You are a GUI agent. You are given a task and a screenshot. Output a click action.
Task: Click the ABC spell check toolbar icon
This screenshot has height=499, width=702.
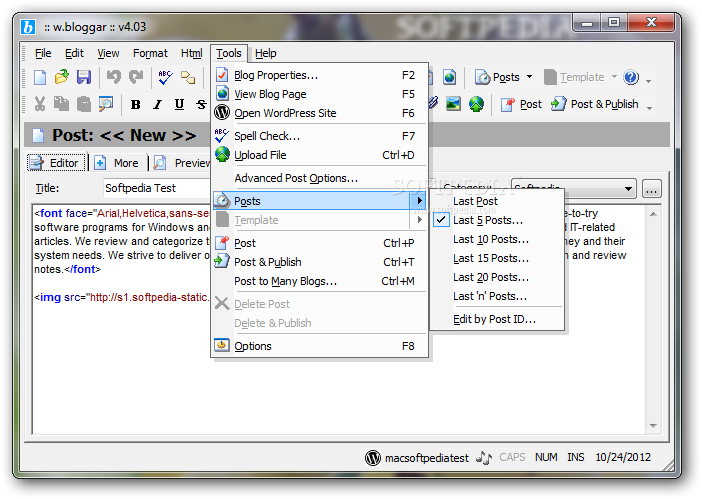165,77
